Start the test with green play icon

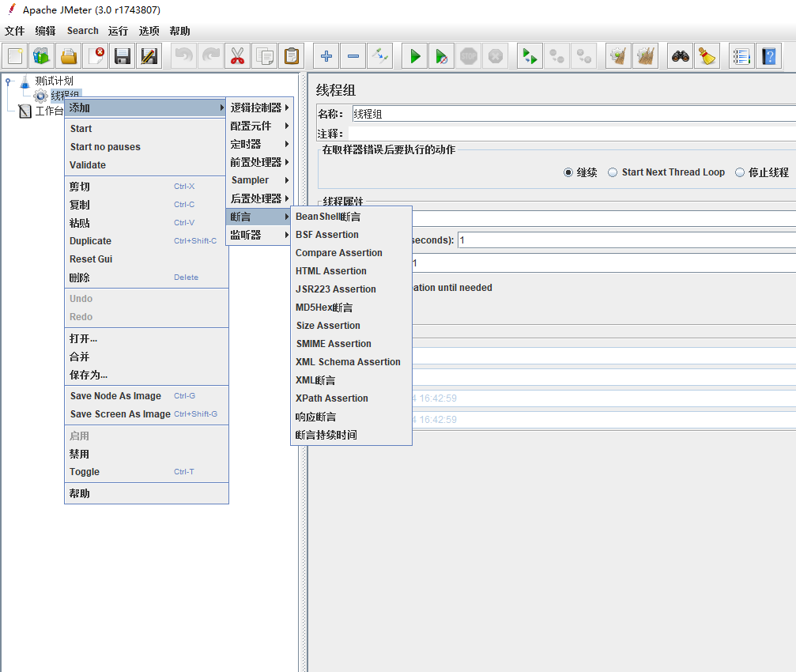[415, 56]
